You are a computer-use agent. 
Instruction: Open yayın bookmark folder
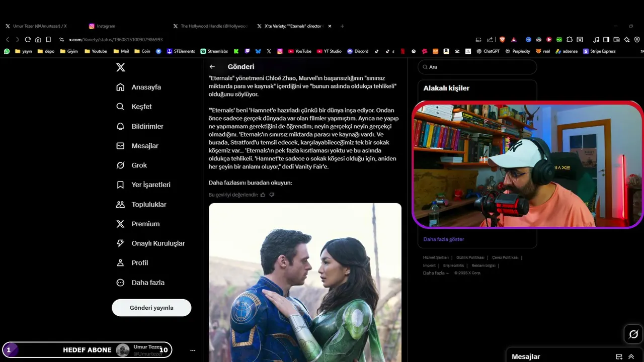[24, 51]
